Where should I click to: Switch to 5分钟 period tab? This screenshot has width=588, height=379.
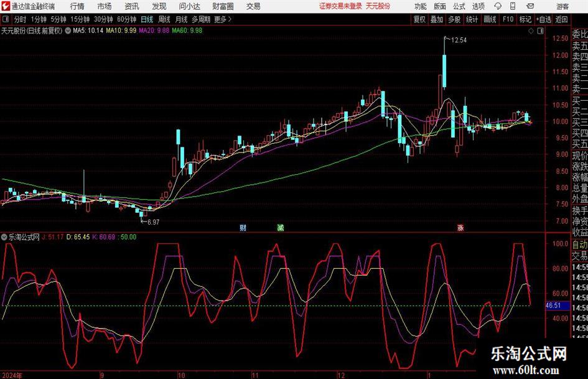pos(58,19)
